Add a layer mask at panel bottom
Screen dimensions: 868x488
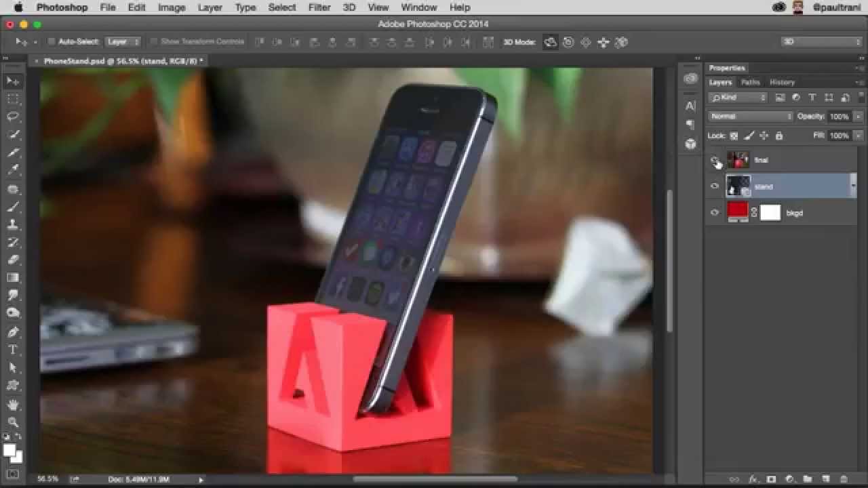click(770, 479)
